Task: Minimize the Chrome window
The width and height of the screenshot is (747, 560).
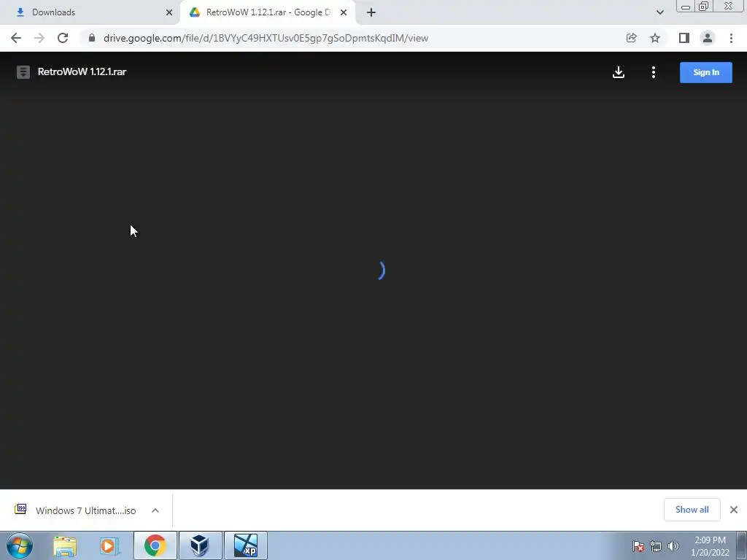Action: (686, 7)
